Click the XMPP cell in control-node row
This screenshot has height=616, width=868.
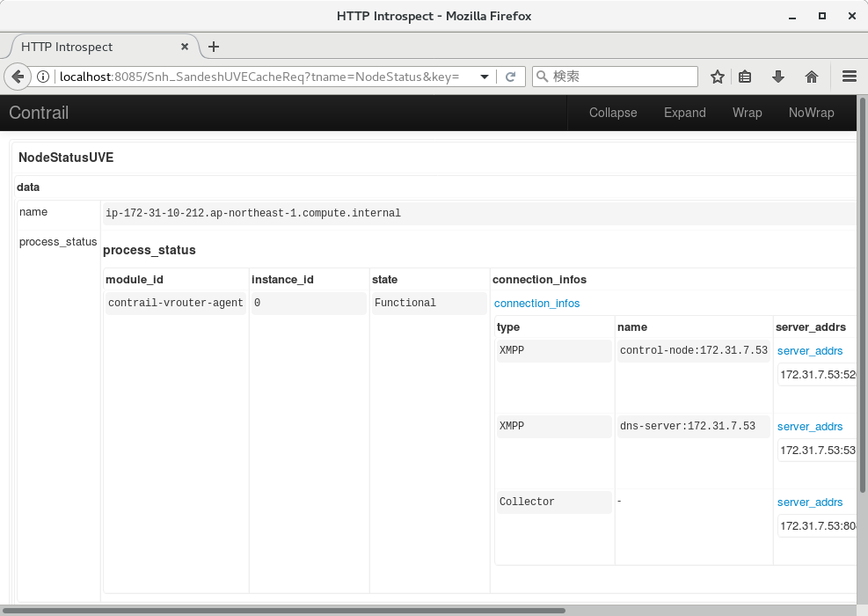(554, 350)
